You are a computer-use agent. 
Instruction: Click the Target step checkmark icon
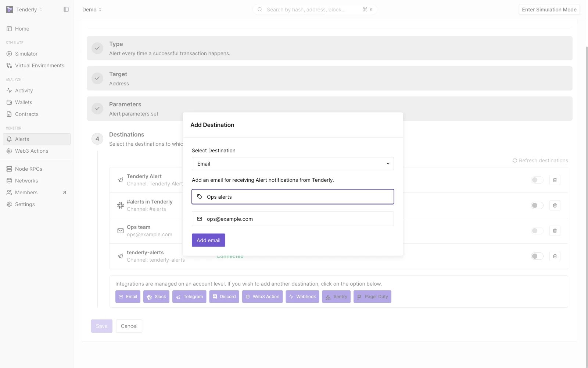[97, 78]
